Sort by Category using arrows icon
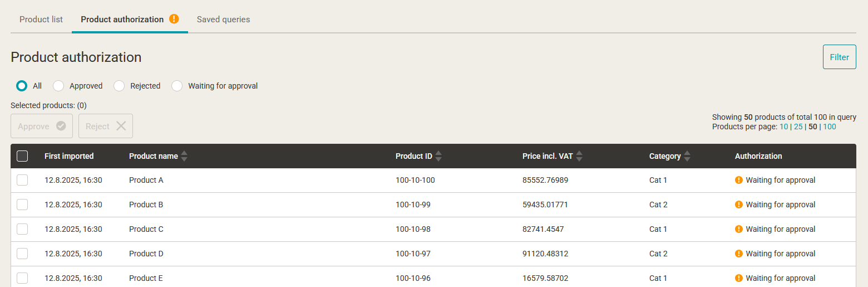The image size is (868, 287). 687,157
